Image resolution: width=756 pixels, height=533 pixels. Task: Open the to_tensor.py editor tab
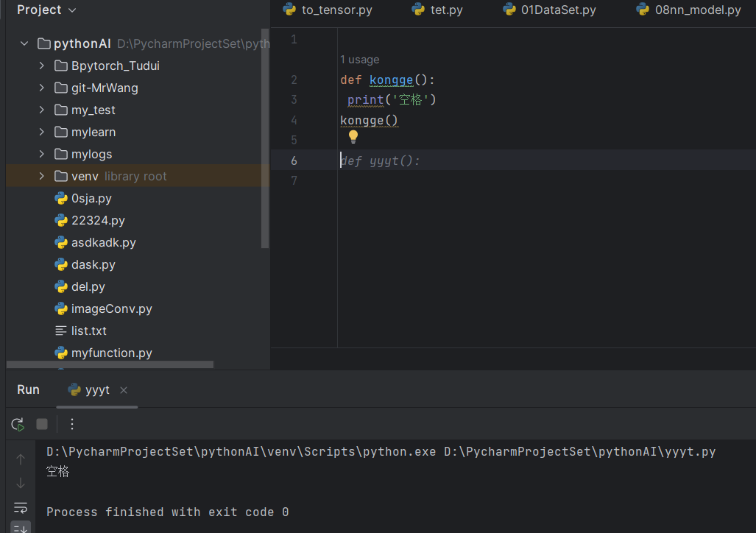pyautogui.click(x=336, y=10)
